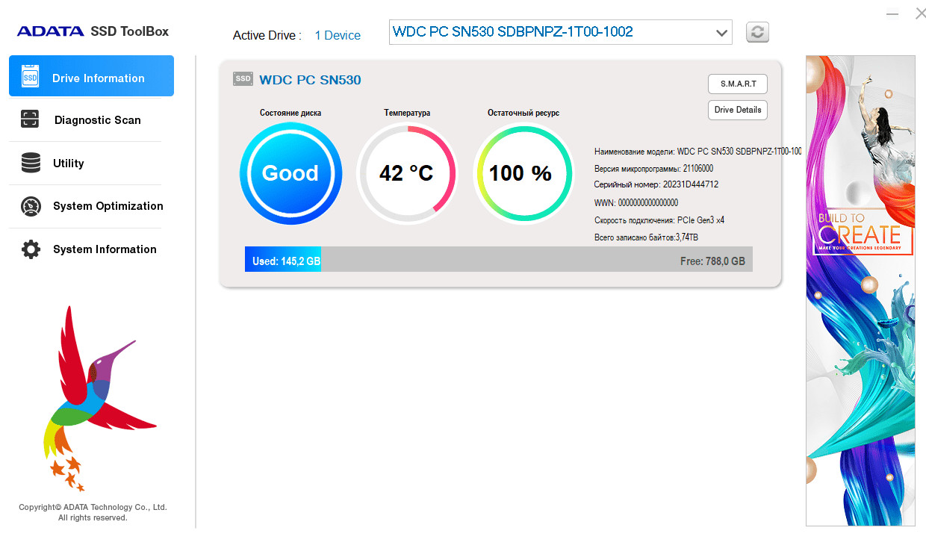Select the Utility database icon
The image size is (926, 560).
click(31, 163)
